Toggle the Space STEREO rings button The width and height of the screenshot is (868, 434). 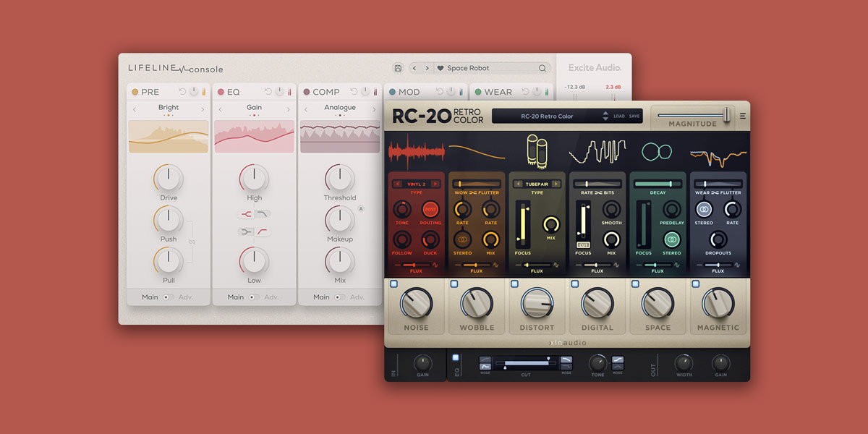[x=671, y=239]
